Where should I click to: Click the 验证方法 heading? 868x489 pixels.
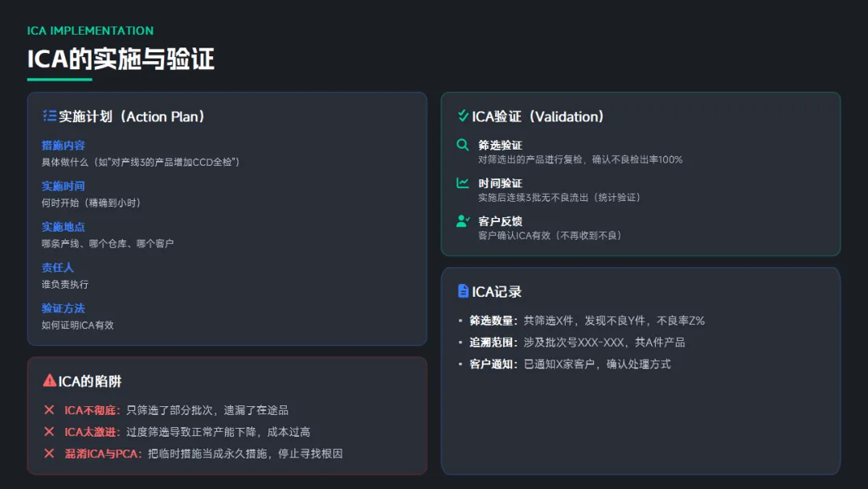tap(63, 308)
